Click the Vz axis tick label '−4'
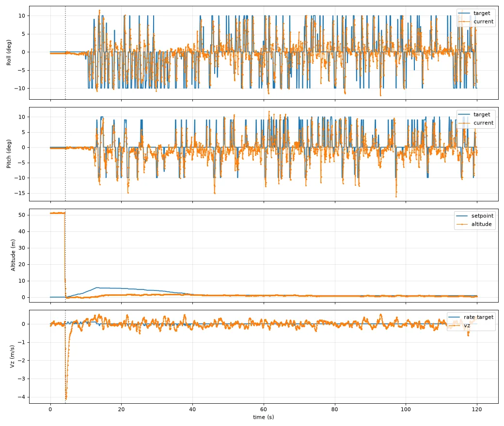This screenshot has width=504, height=426. pos(21,397)
